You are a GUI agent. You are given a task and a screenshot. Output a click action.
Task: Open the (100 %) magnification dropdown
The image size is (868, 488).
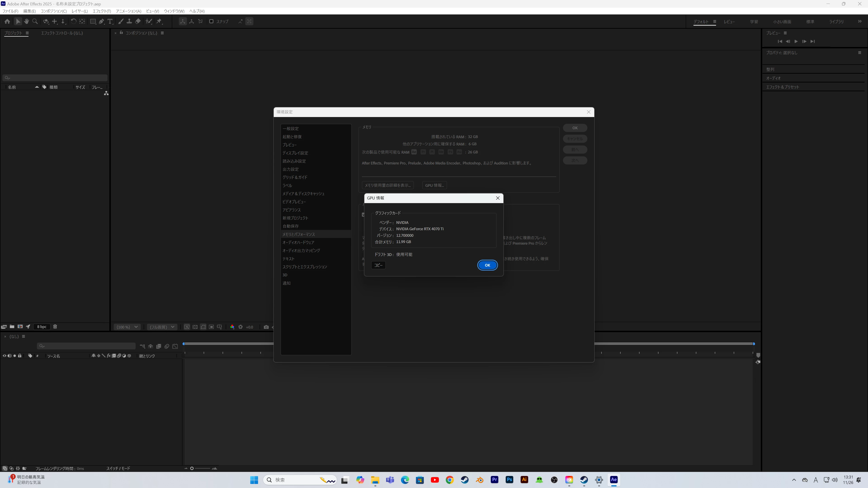coord(127,327)
